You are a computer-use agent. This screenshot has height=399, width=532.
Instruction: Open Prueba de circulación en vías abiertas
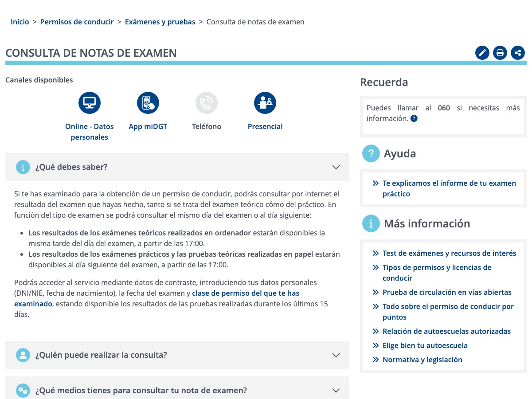(x=447, y=292)
